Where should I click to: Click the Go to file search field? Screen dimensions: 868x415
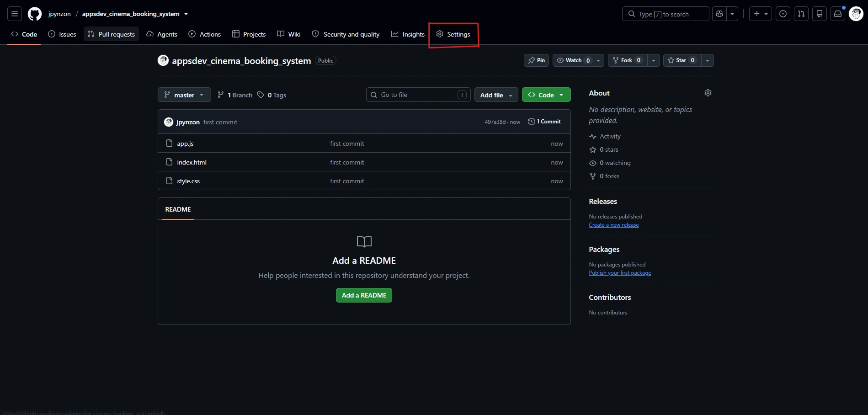tap(418, 95)
